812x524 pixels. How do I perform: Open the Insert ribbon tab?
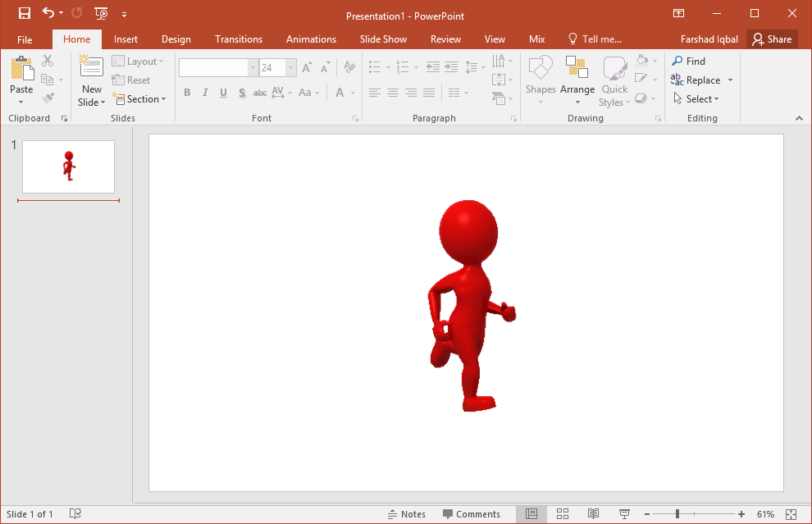[125, 39]
